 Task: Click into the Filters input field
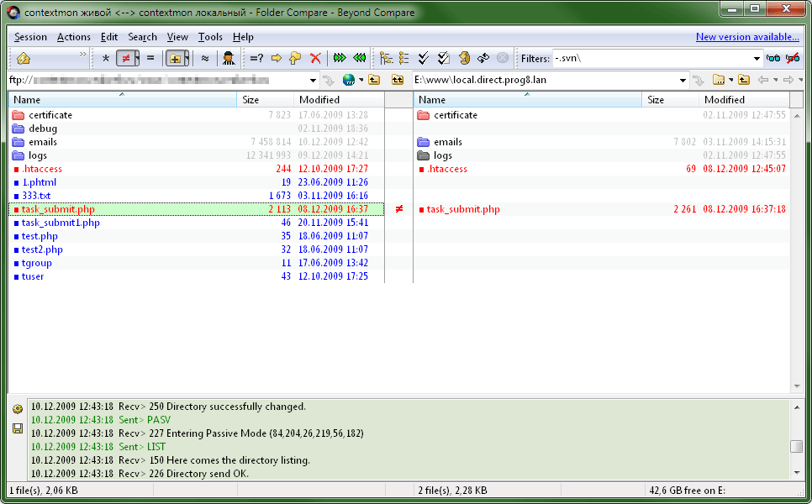tap(651, 59)
